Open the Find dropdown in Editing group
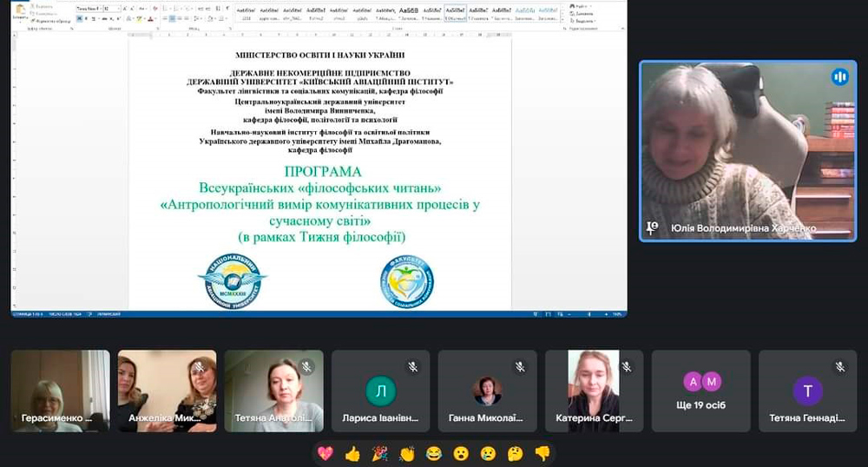868x467 pixels. click(x=580, y=6)
